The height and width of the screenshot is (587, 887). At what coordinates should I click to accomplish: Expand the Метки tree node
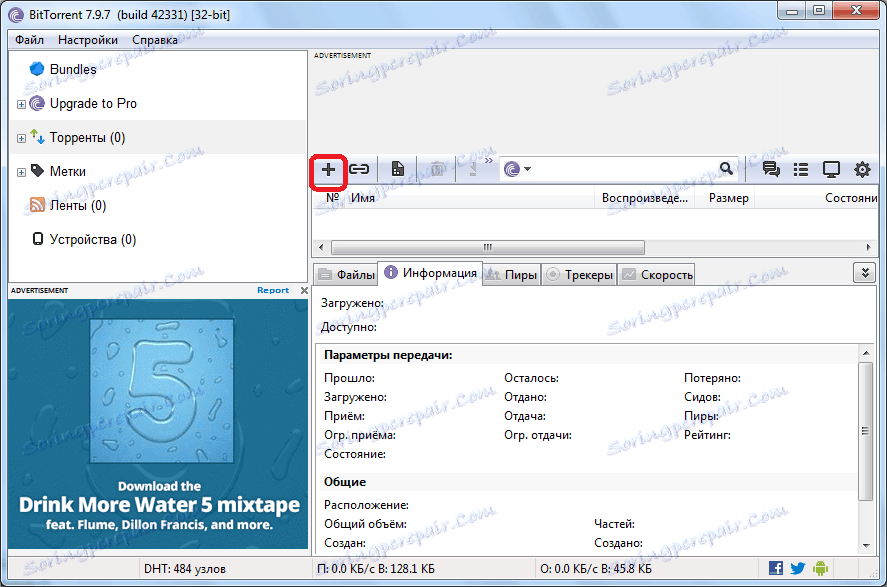(x=21, y=172)
